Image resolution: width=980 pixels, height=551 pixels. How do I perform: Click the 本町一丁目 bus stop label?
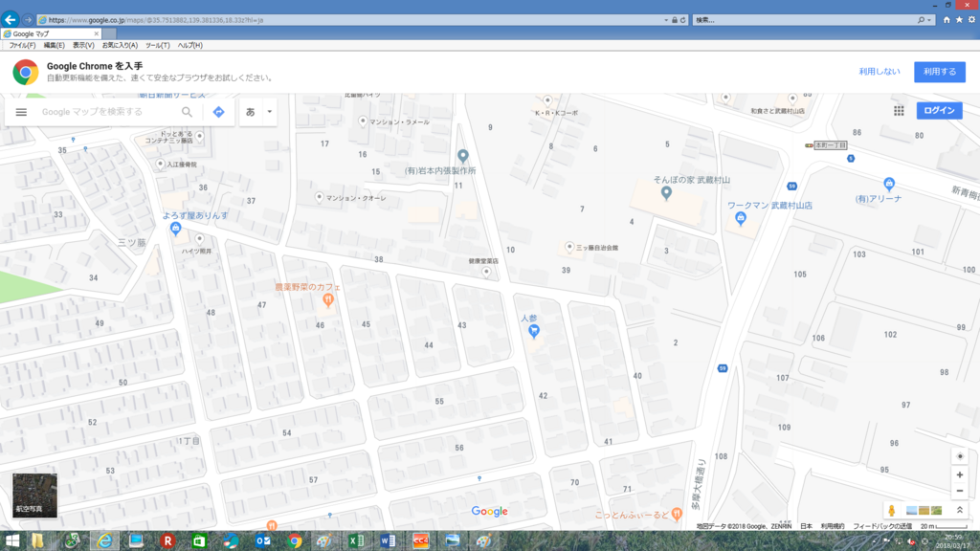click(831, 145)
